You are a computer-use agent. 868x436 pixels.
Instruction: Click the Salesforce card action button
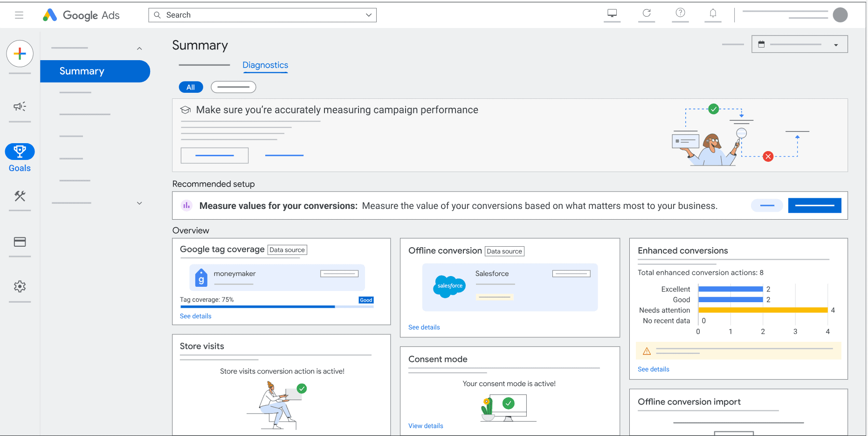[571, 274]
